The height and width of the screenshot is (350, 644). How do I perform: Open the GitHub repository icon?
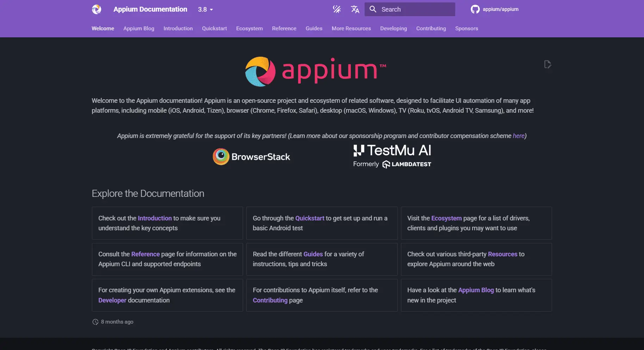tap(475, 9)
